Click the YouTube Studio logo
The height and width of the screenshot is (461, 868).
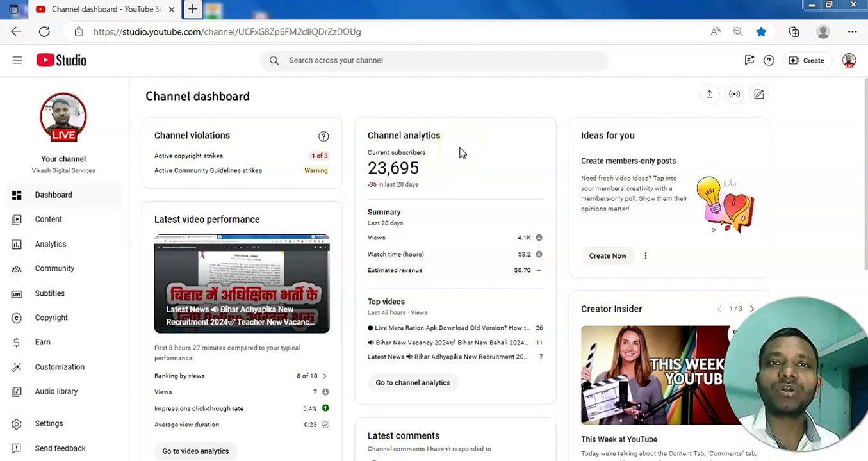coord(61,60)
